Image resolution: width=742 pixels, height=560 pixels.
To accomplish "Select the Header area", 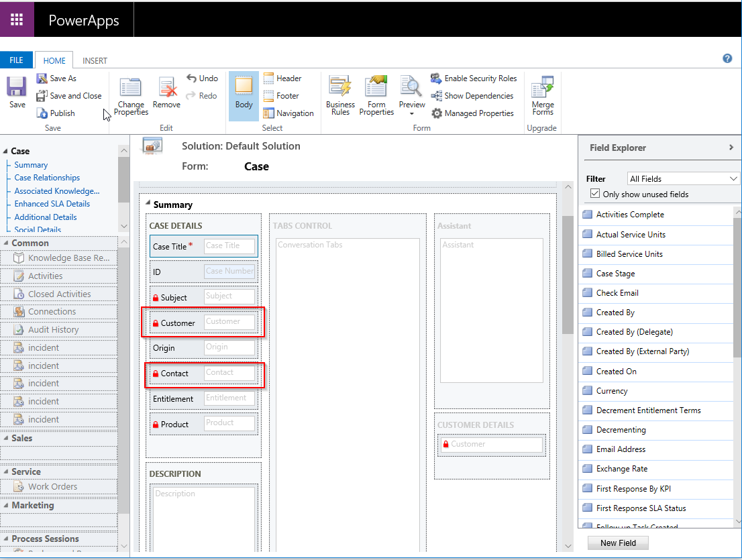I will point(282,78).
